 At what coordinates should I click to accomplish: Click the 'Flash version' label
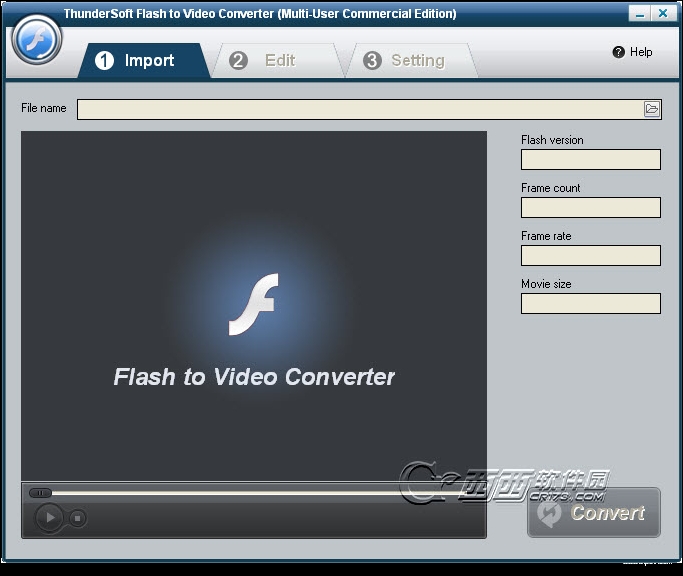[x=552, y=140]
